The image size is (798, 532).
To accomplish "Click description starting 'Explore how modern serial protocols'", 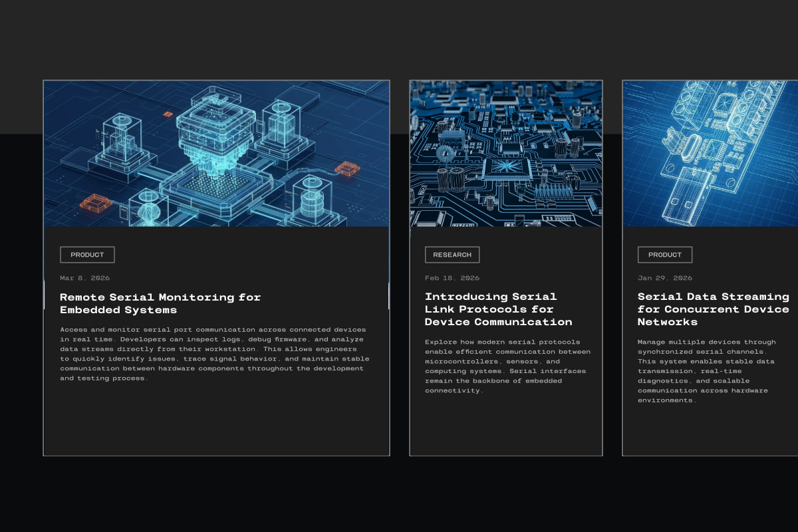I will tap(506, 366).
